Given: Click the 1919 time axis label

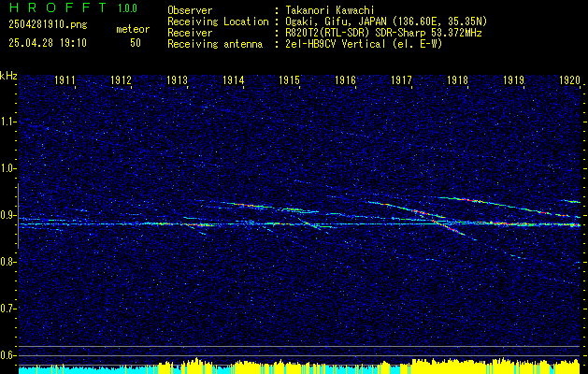Looking at the screenshot, I should click(x=514, y=79).
